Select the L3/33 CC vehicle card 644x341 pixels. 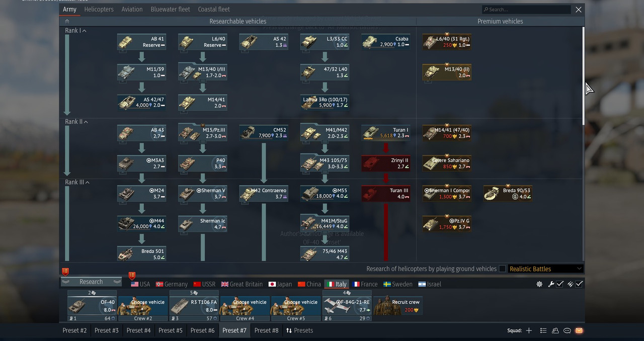pyautogui.click(x=325, y=42)
